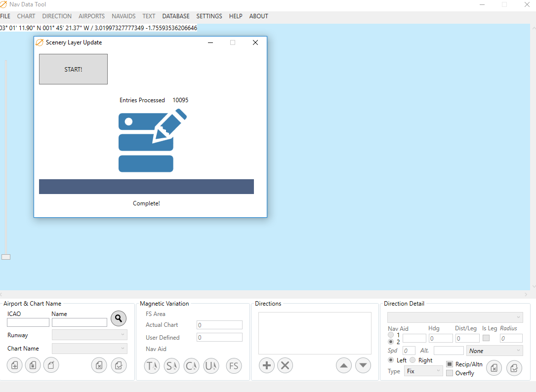Viewport: 536px width, 392px height.
Task: Move direction down with arrow button
Action: [x=363, y=366]
